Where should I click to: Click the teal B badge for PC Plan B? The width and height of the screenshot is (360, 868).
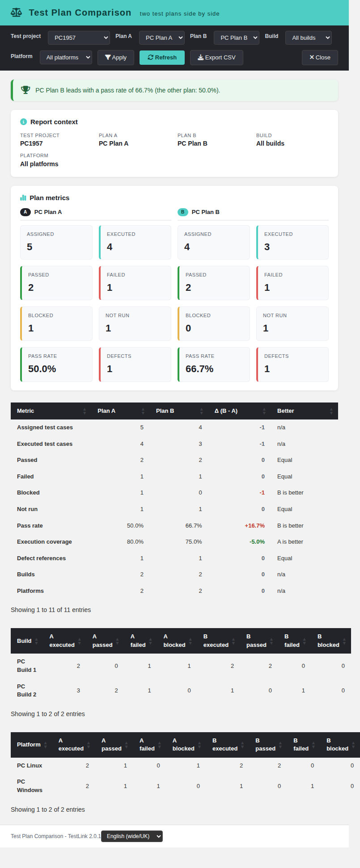pyautogui.click(x=183, y=212)
